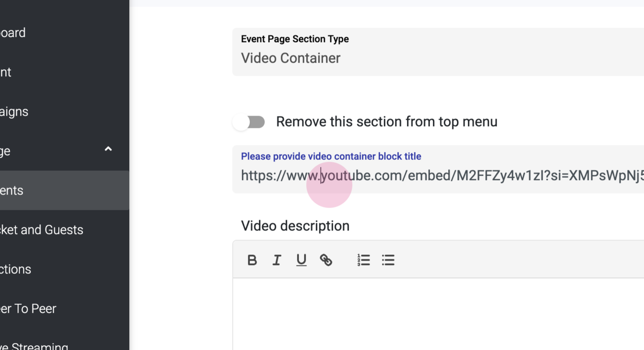Click inside the Video description text area
This screenshot has width=644, height=350.
(x=438, y=313)
